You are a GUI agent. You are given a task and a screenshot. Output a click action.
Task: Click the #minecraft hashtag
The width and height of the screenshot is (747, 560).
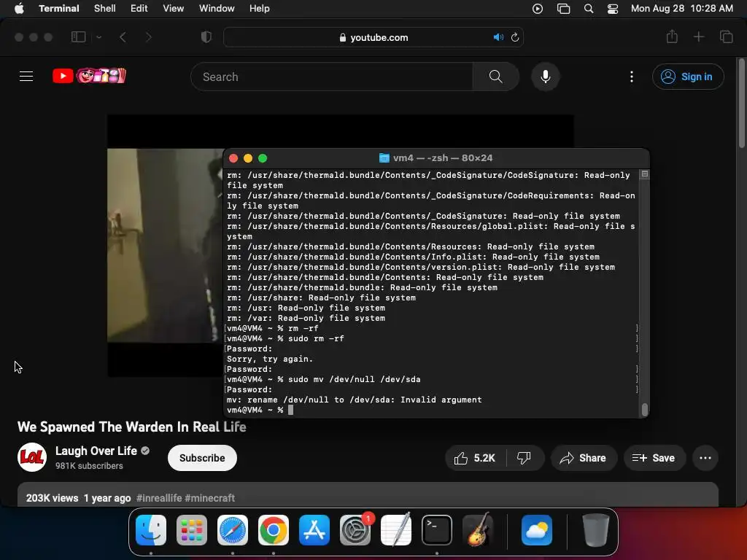pos(209,498)
